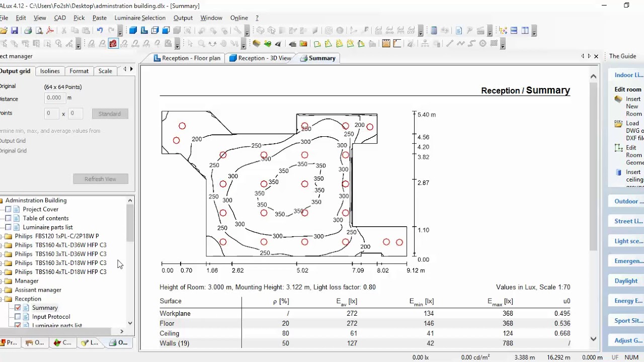Click the Distance input field

(55, 98)
